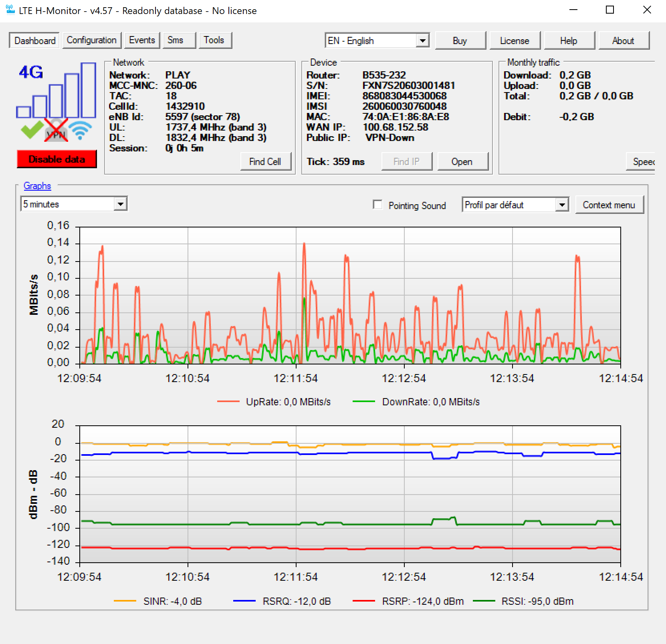Open the language dropdown EN - English
Viewport: 666px width, 644px height.
(x=377, y=40)
